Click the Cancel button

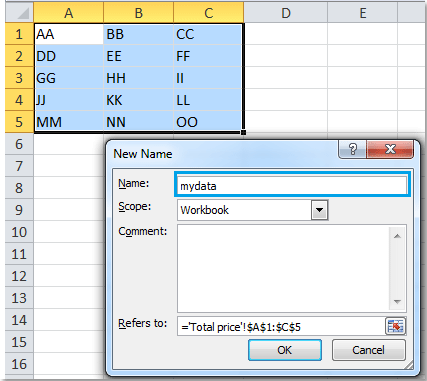(x=369, y=350)
